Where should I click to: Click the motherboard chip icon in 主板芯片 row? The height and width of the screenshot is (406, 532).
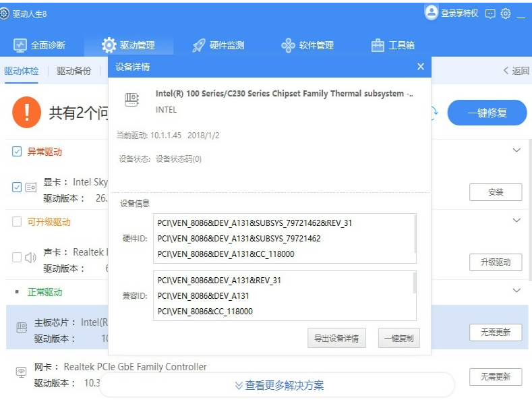[x=22, y=328]
